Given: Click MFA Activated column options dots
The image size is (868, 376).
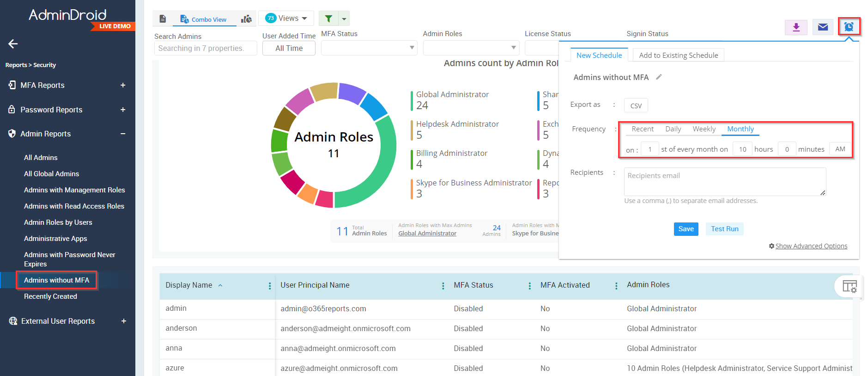Looking at the screenshot, I should 616,286.
